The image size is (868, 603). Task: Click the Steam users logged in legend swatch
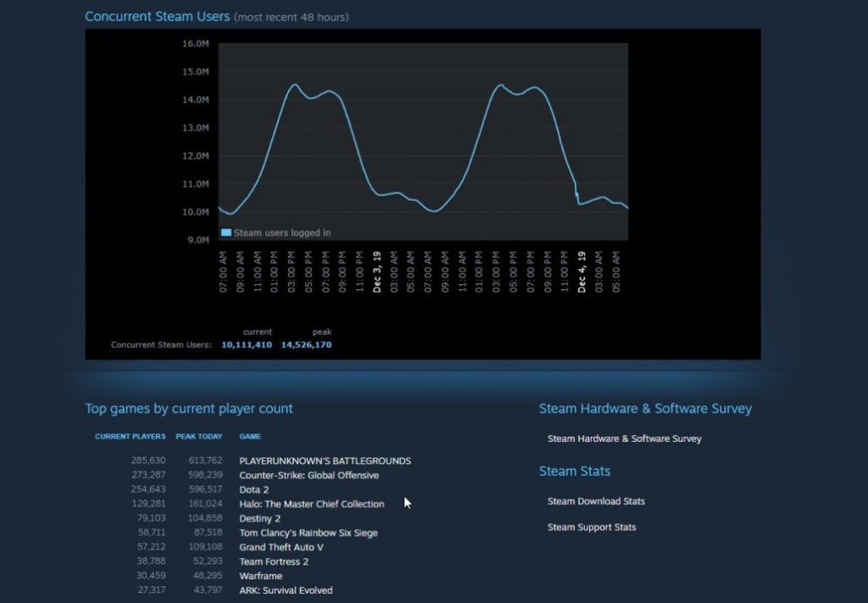[226, 231]
